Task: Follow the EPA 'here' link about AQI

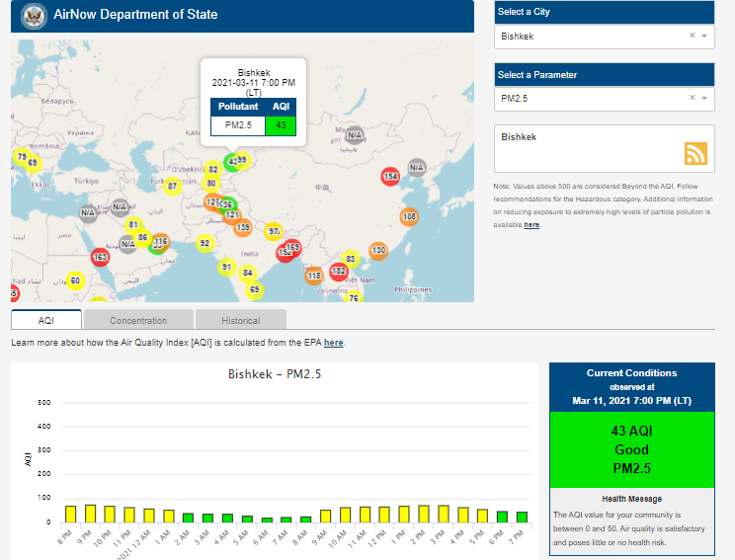Action: [334, 343]
